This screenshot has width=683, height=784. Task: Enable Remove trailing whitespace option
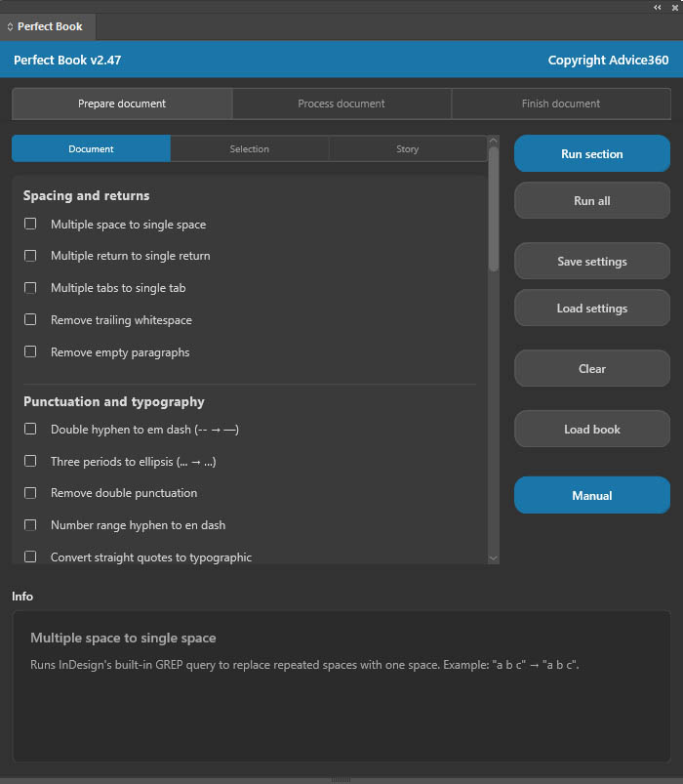[30, 319]
